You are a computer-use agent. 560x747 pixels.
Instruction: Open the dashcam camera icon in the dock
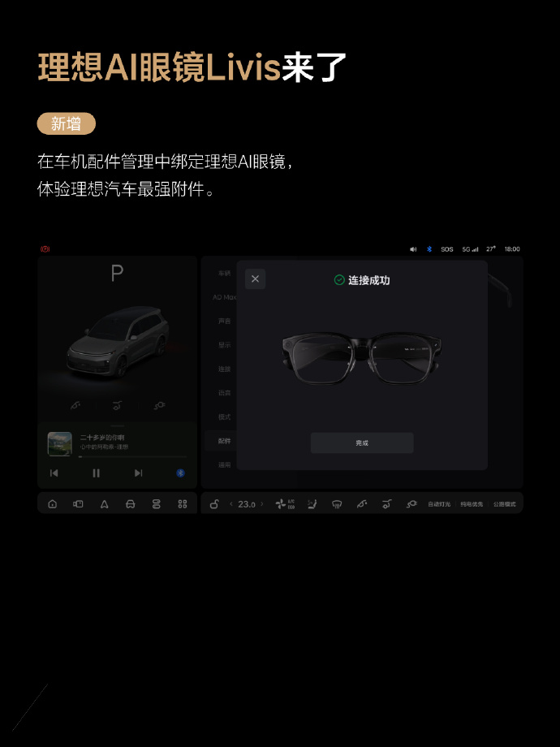[78, 504]
